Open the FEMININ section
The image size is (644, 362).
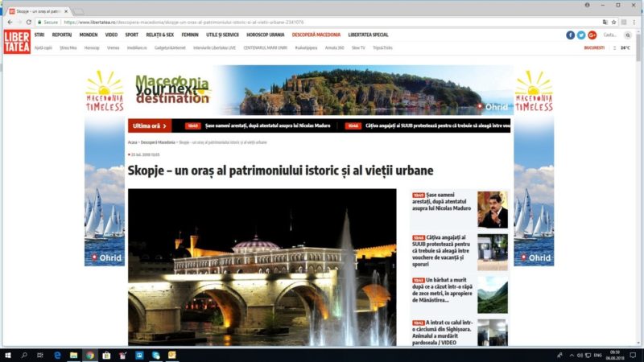(x=190, y=35)
